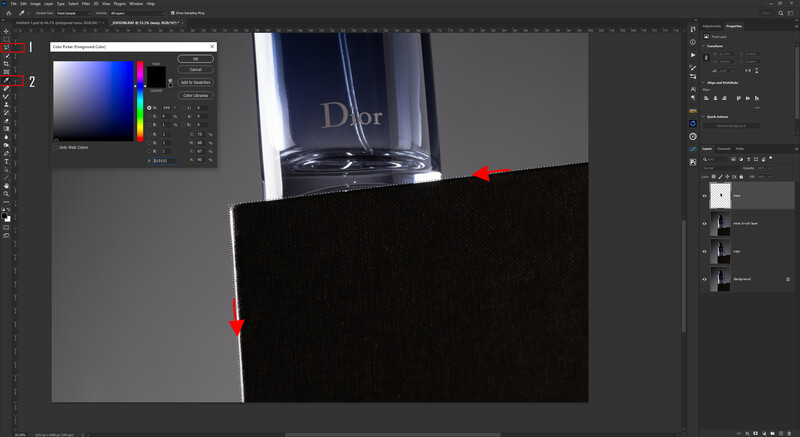
Task: Click the hex color input field
Action: click(165, 161)
